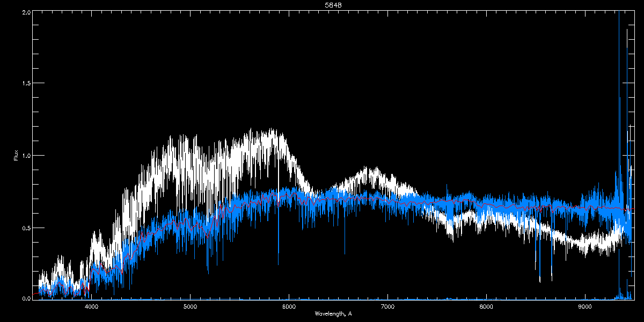Select the 6000 wavelength tick label
The width and height of the screenshot is (644, 322).
coord(289,307)
